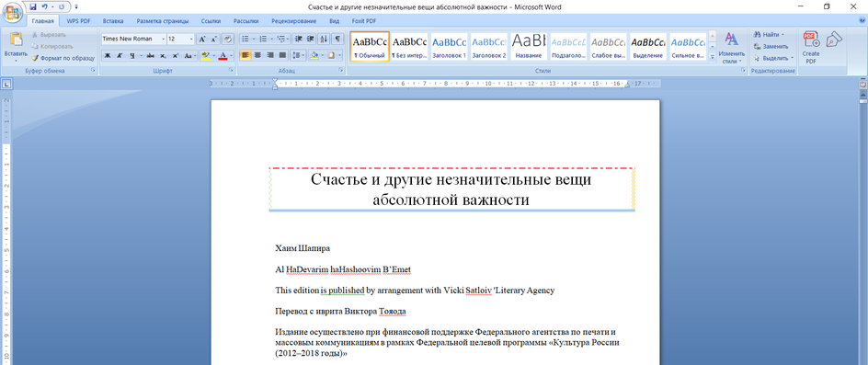The image size is (868, 365).
Task: Toggle underline (Ч) formatting
Action: point(132,55)
